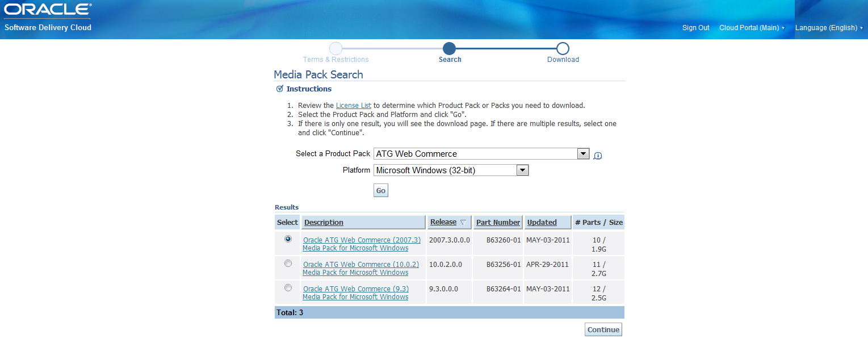Click the Oracle logo
The width and height of the screenshot is (868, 347).
pyautogui.click(x=48, y=10)
